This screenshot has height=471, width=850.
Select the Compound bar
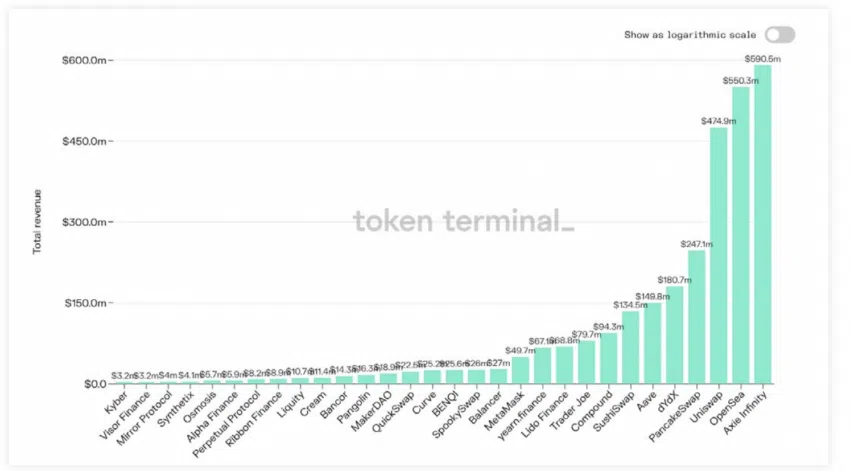point(608,358)
